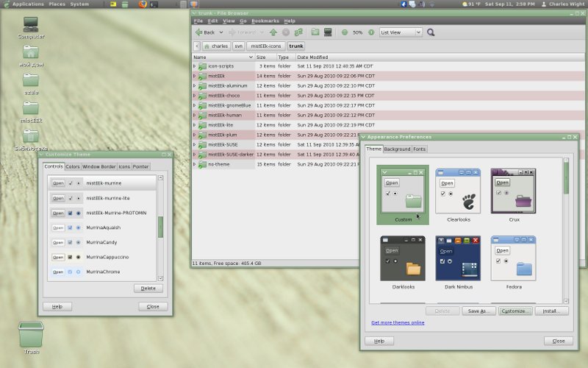Open the List View mode dropdown
588x368 pixels.
pos(401,32)
